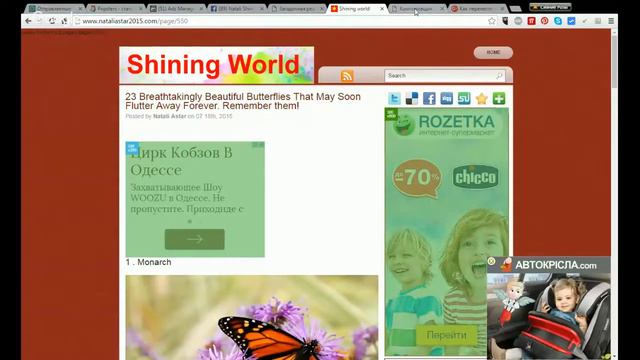Screen dimensions: 640x360
Task: Switch to the first browser tab
Action: 55,9
